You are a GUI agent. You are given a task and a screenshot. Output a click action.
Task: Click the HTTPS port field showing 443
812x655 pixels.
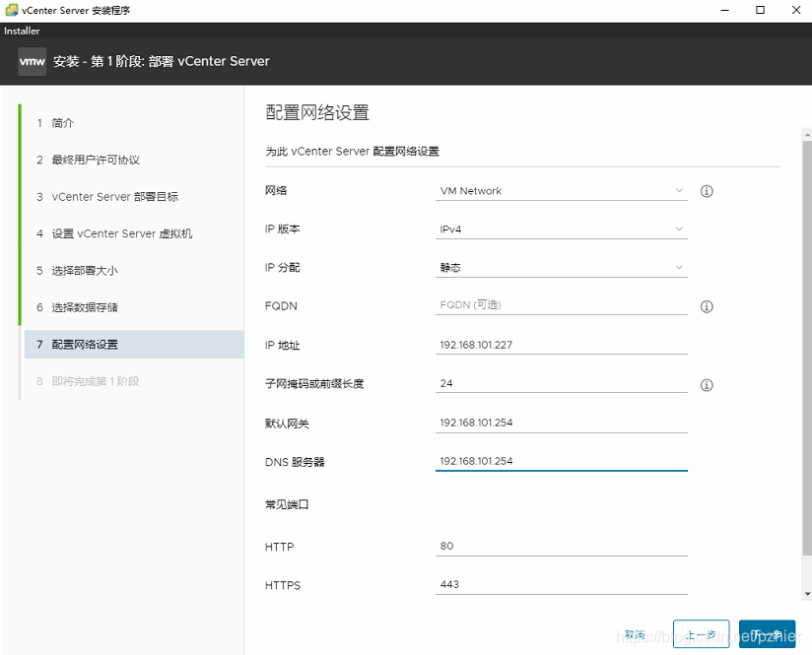click(x=562, y=585)
